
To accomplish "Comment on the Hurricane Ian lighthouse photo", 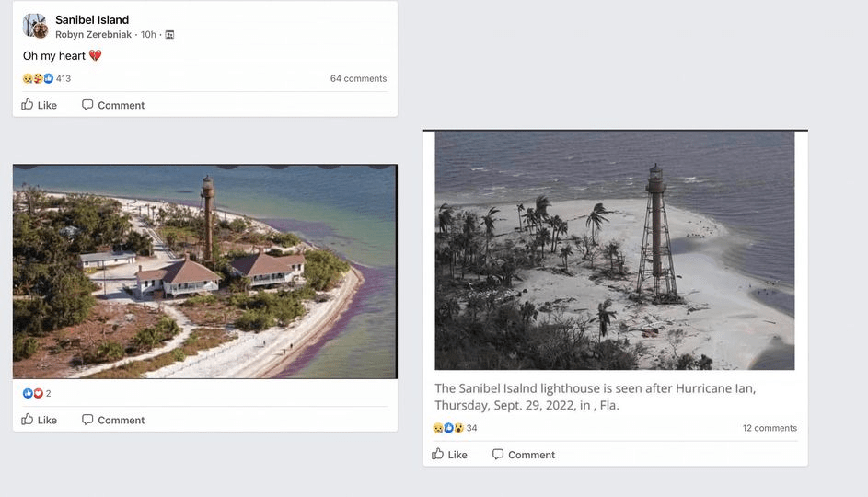I will (x=524, y=455).
